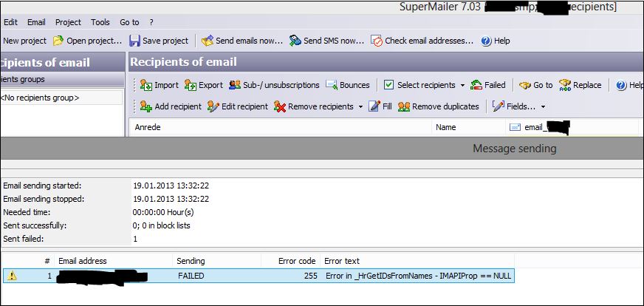Click the Export recipients icon
The image size is (644, 306).
pos(190,85)
